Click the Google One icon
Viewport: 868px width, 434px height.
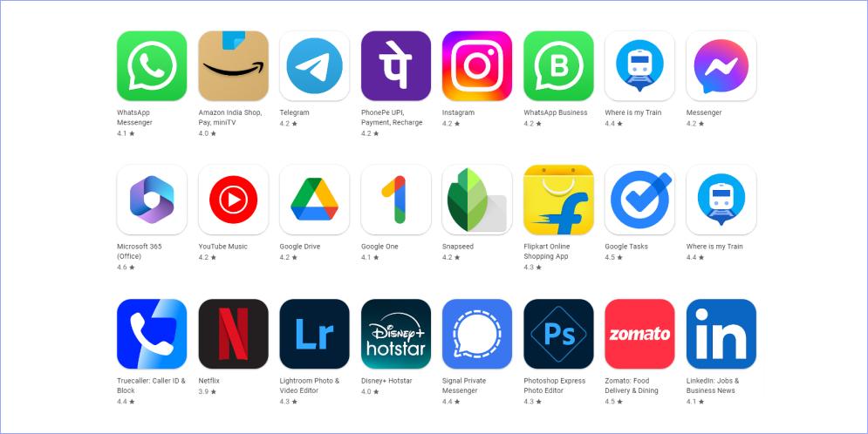tap(396, 200)
